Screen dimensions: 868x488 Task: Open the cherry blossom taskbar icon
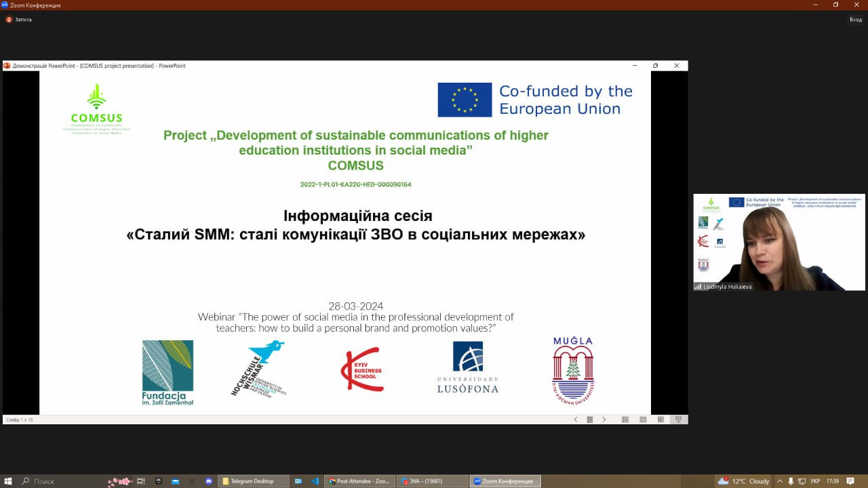pyautogui.click(x=119, y=481)
